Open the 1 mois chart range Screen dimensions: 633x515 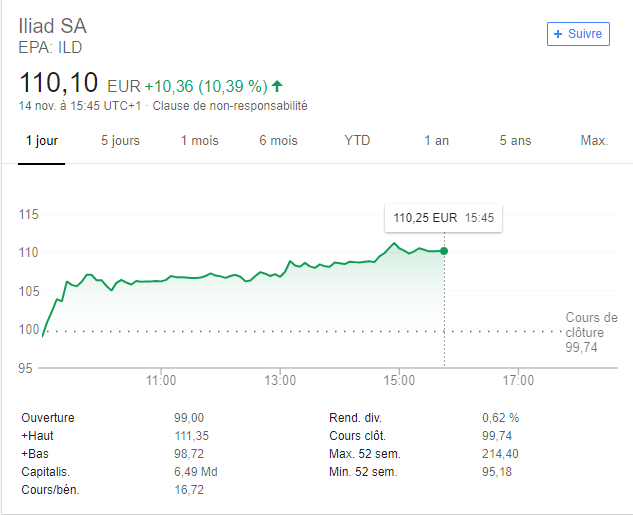(199, 141)
